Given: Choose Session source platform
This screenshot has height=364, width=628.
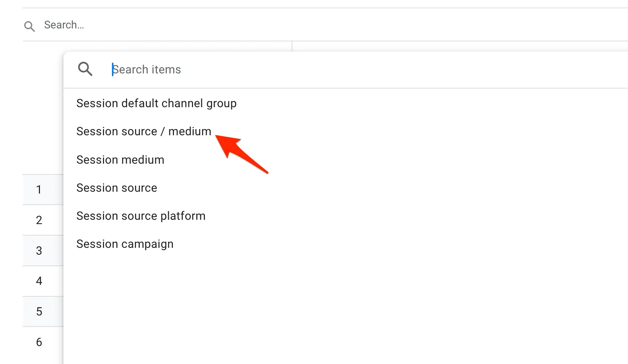Looking at the screenshot, I should (x=141, y=216).
